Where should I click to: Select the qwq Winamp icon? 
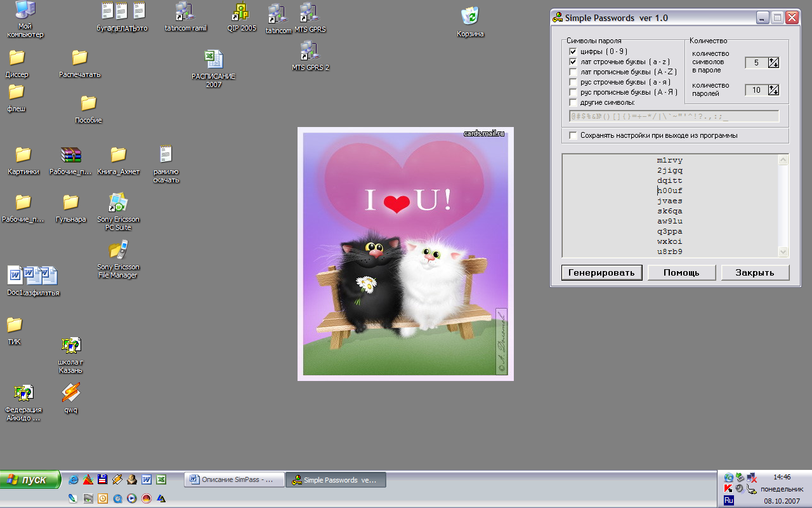[70, 398]
